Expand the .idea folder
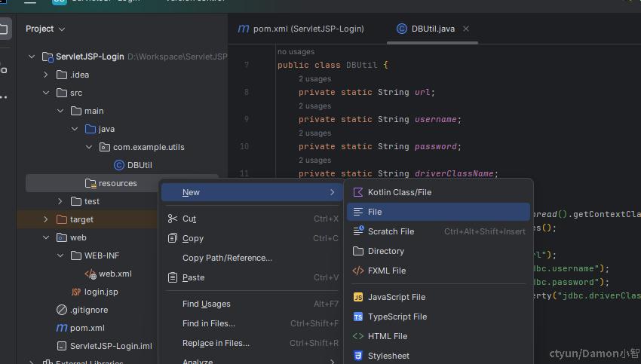641x364 pixels. (46, 75)
